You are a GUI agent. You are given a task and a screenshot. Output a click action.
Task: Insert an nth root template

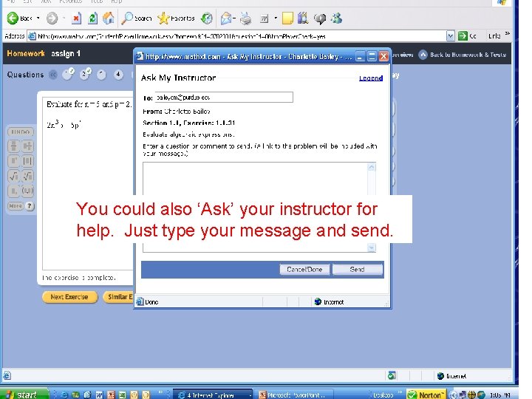28,176
